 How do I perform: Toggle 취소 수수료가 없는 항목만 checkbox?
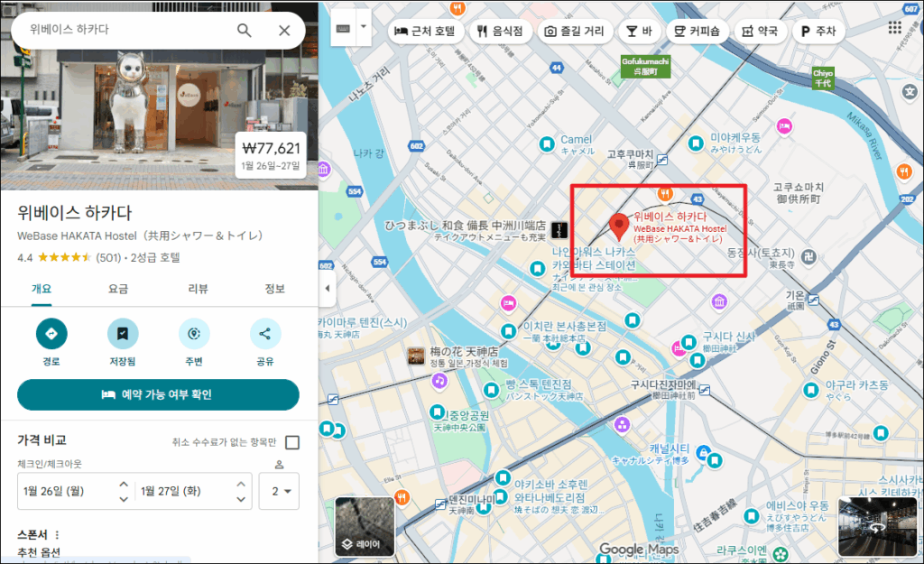point(291,442)
